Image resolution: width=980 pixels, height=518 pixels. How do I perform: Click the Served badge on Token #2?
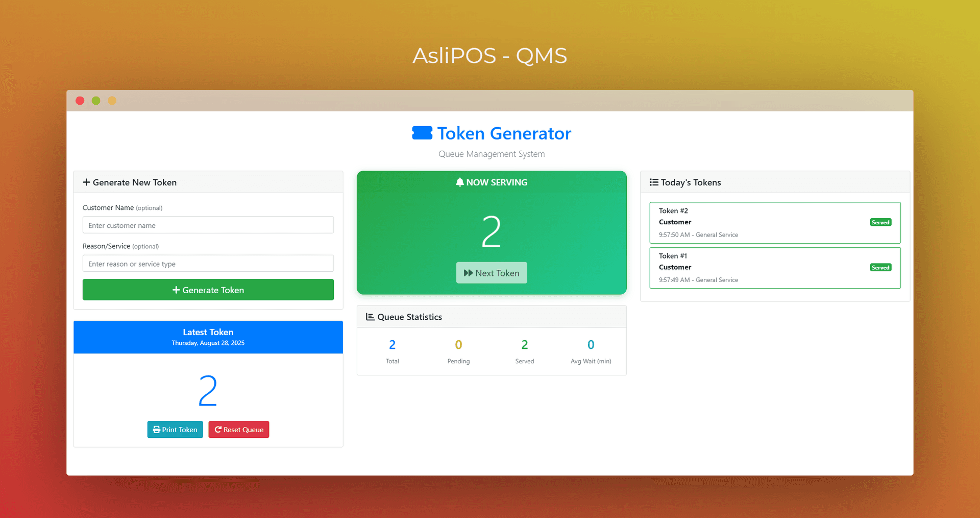(x=880, y=222)
